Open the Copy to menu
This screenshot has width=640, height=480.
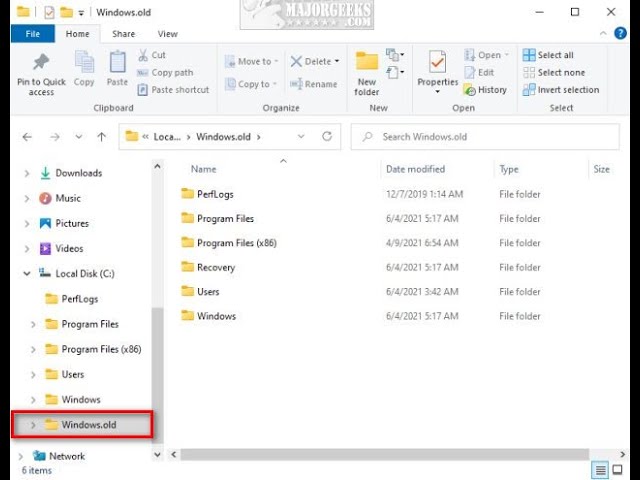click(251, 84)
